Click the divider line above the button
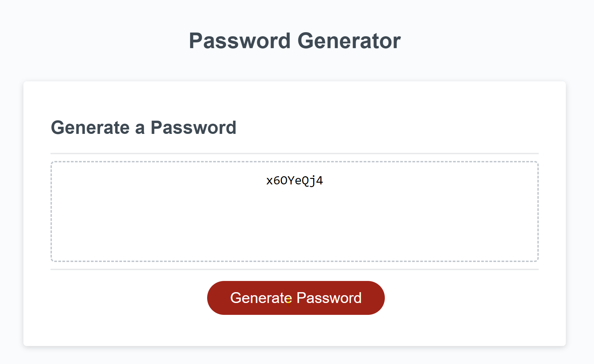The width and height of the screenshot is (594, 364). click(295, 269)
